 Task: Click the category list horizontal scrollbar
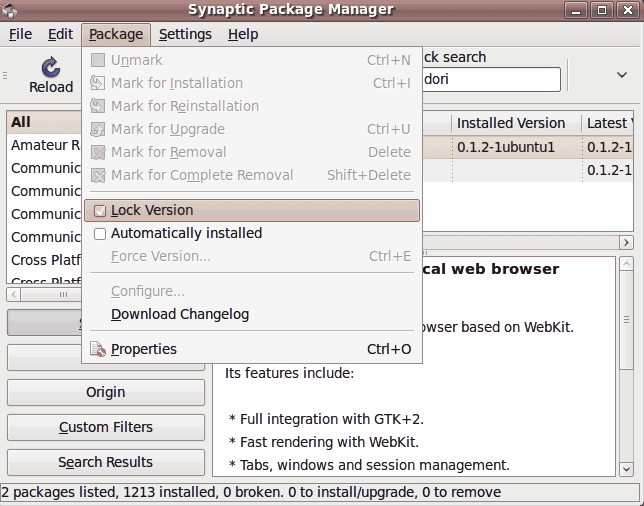(x=51, y=294)
